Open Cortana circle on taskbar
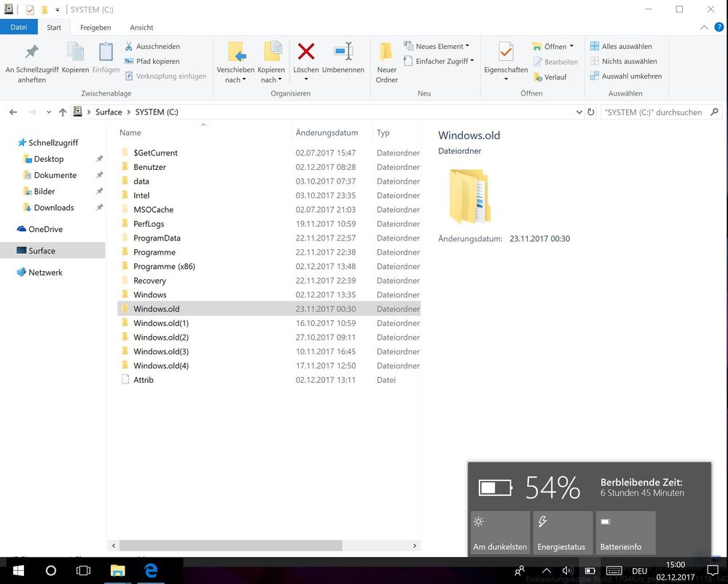Screen dimensions: 728x584 tap(50, 570)
